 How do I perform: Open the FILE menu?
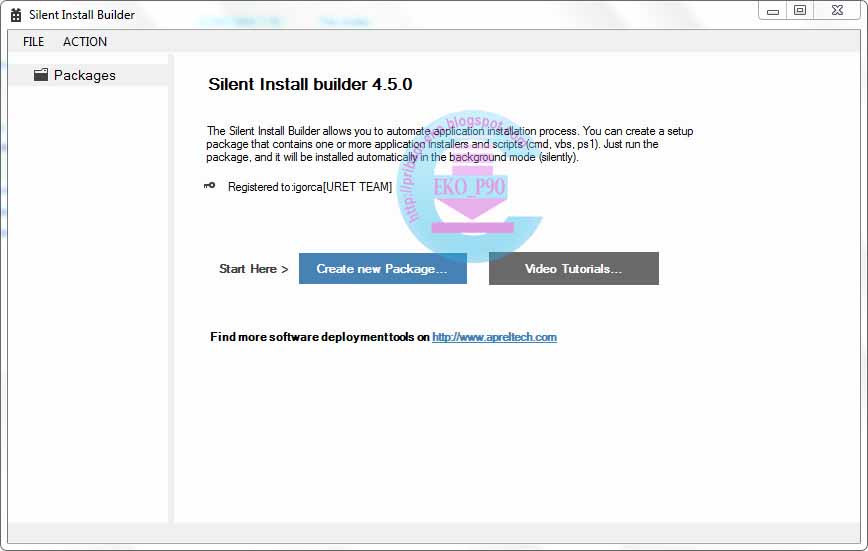(x=33, y=42)
